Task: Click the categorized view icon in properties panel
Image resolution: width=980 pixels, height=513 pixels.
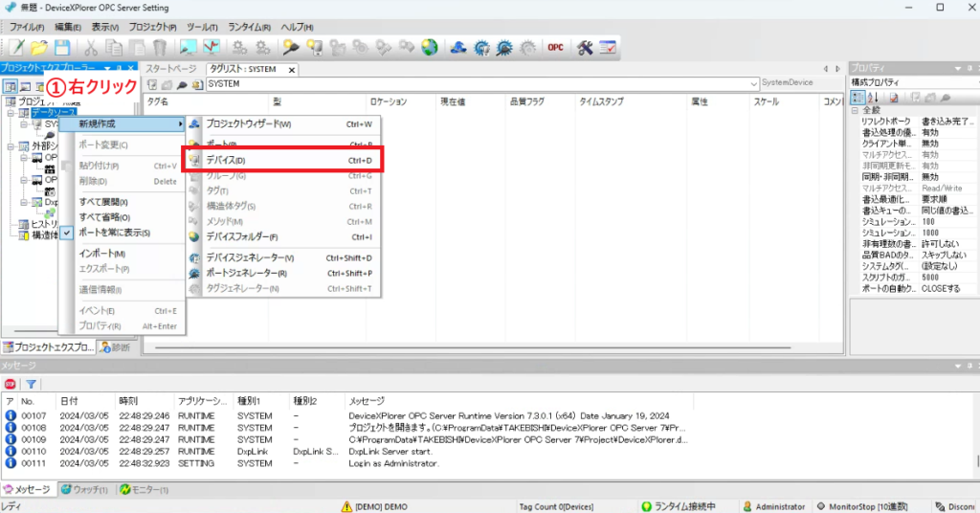Action: click(x=858, y=98)
